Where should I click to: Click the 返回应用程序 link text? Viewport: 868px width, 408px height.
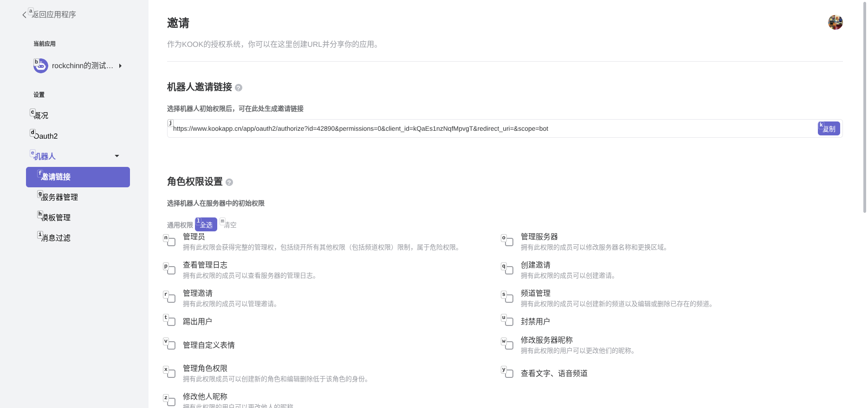click(x=54, y=15)
